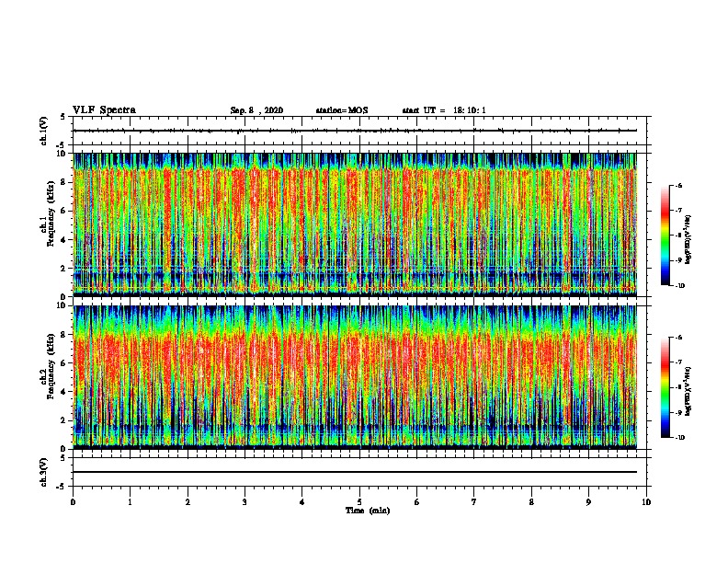Screen dimensions: 728x563
Task: Click the "1" tick on the Time axis
Action: (x=130, y=502)
